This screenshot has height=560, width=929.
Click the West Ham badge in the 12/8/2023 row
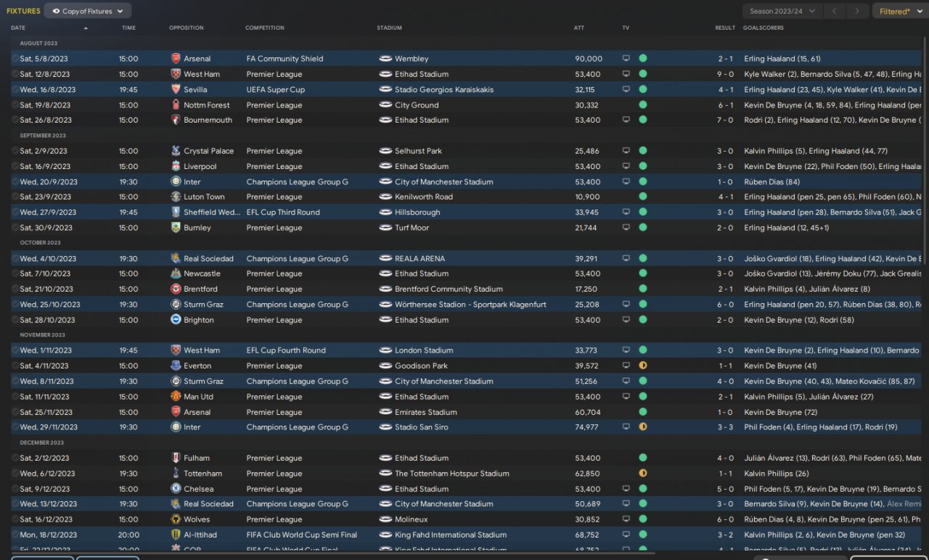click(x=176, y=74)
